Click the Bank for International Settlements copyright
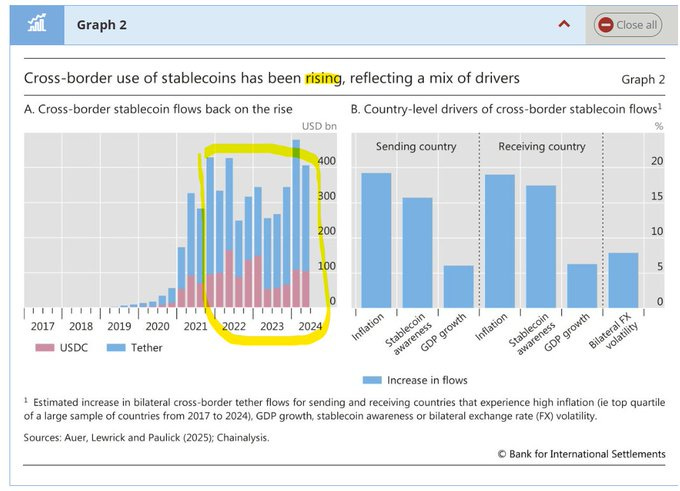Image resolution: width=680 pixels, height=491 pixels. (582, 454)
